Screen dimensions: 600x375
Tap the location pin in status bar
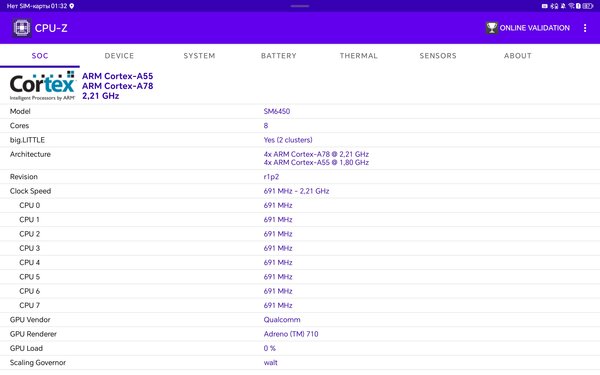click(x=72, y=6)
